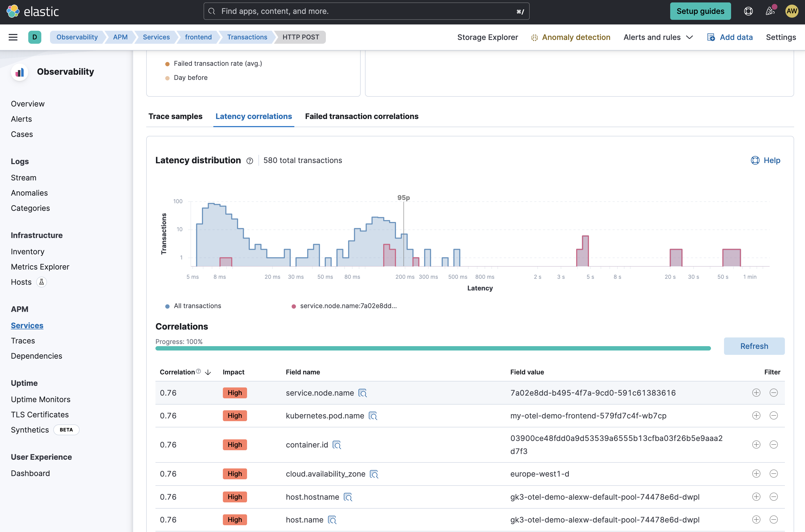Image resolution: width=805 pixels, height=532 pixels.
Task: Open the Help link in latency panel
Action: tap(766, 161)
